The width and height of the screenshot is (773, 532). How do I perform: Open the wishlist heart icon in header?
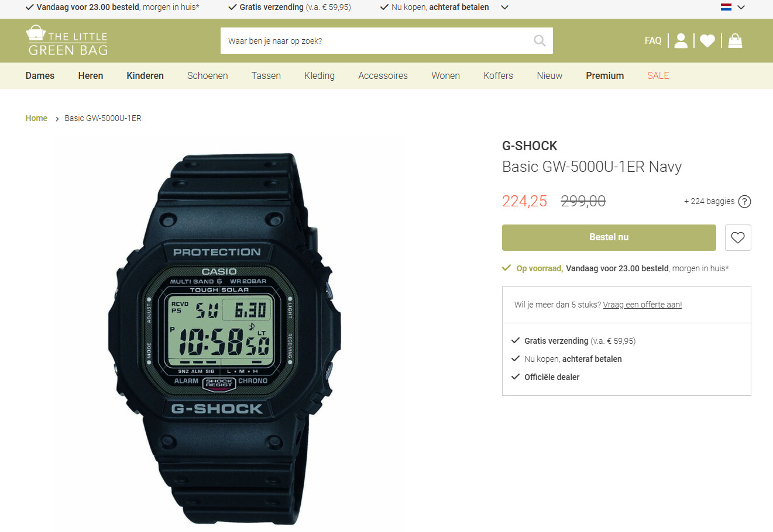click(x=707, y=40)
